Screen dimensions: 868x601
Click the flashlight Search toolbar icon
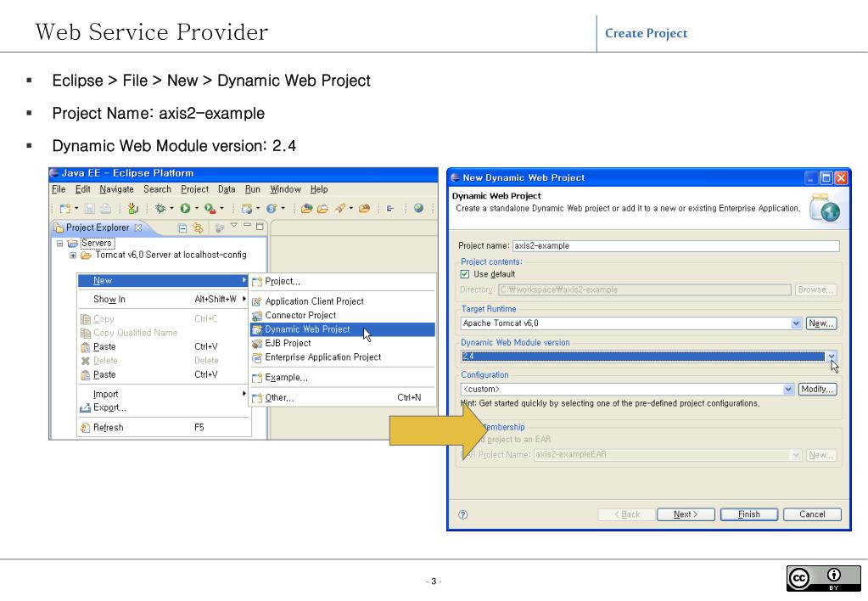[340, 209]
